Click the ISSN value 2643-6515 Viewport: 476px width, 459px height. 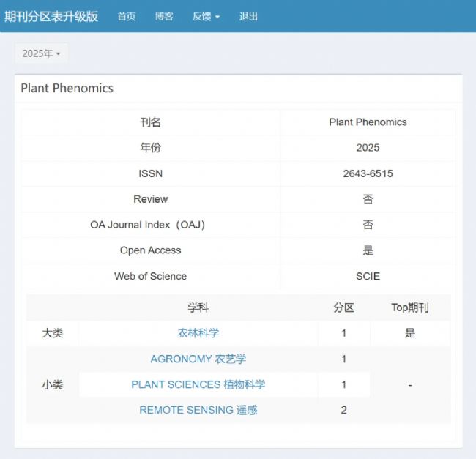pos(368,173)
